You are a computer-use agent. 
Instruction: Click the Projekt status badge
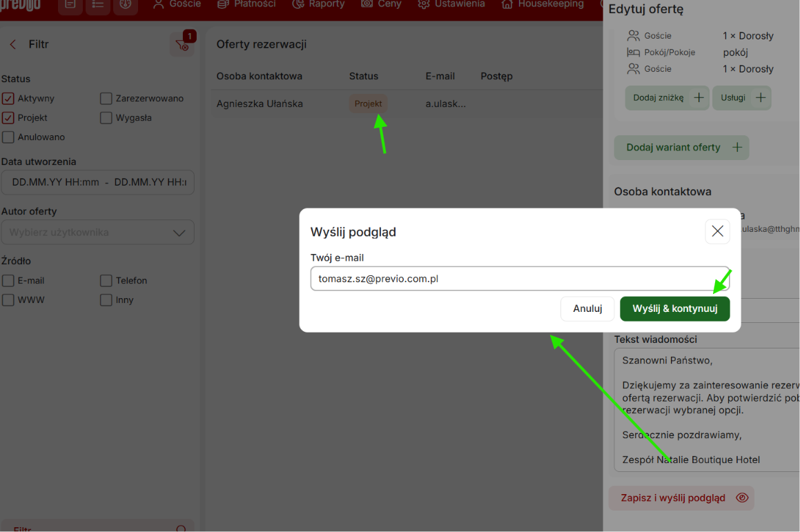(368, 104)
